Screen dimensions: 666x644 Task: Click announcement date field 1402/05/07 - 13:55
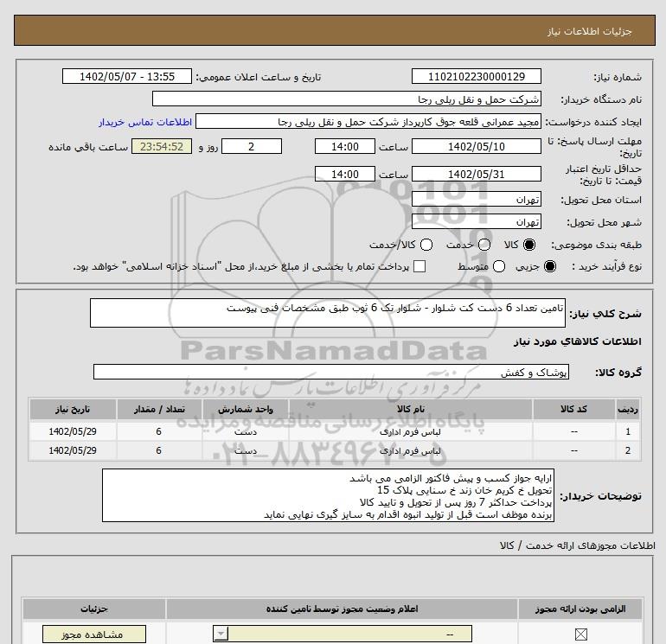point(127,76)
